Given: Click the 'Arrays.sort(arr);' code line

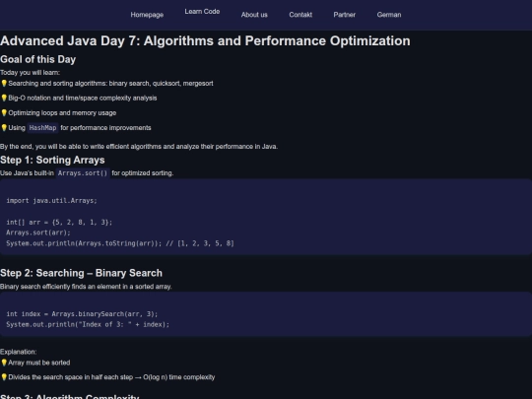Looking at the screenshot, I should coord(38,233).
